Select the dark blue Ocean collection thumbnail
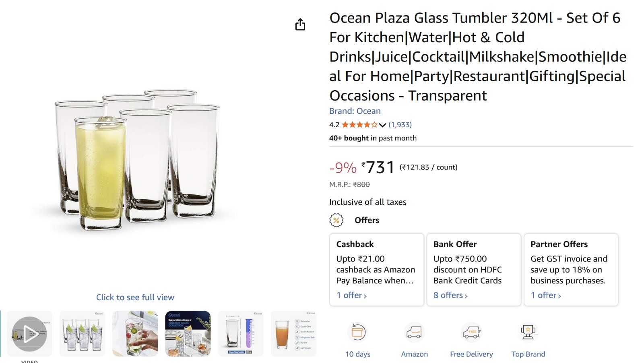644x363 pixels. (188, 334)
